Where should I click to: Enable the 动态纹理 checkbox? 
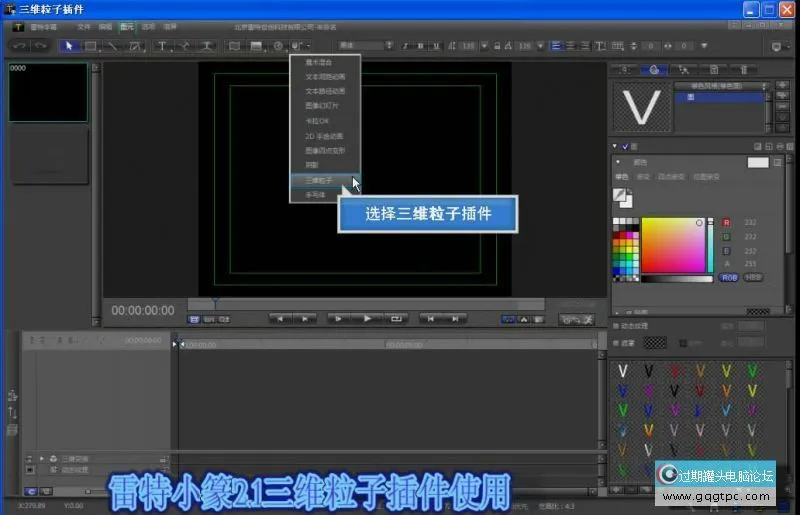pos(616,326)
